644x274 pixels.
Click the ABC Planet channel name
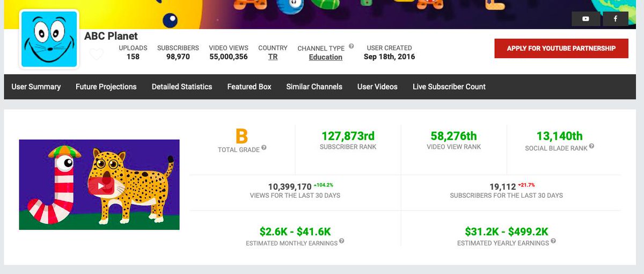point(111,36)
